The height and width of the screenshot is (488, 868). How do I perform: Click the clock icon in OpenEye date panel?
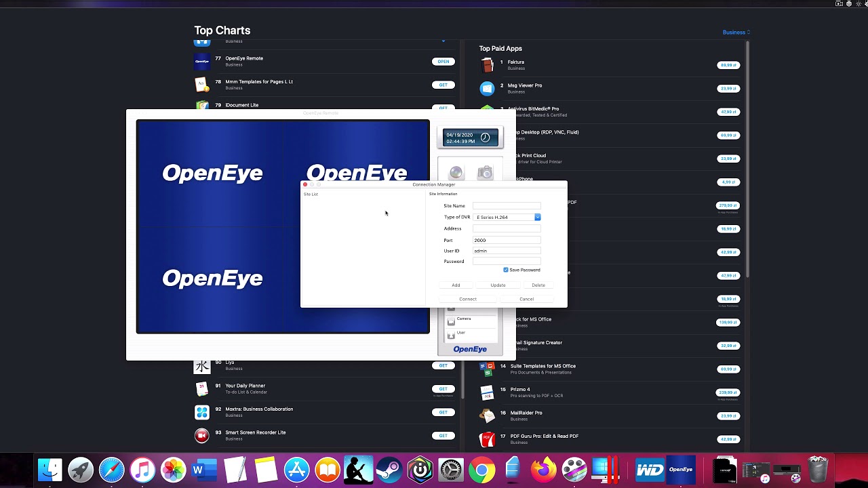tap(485, 138)
